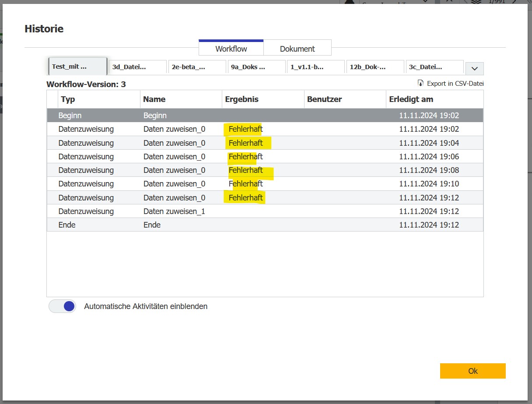532x404 pixels.
Task: Switch to the 9a_Doks workflow tab
Action: pos(256,67)
